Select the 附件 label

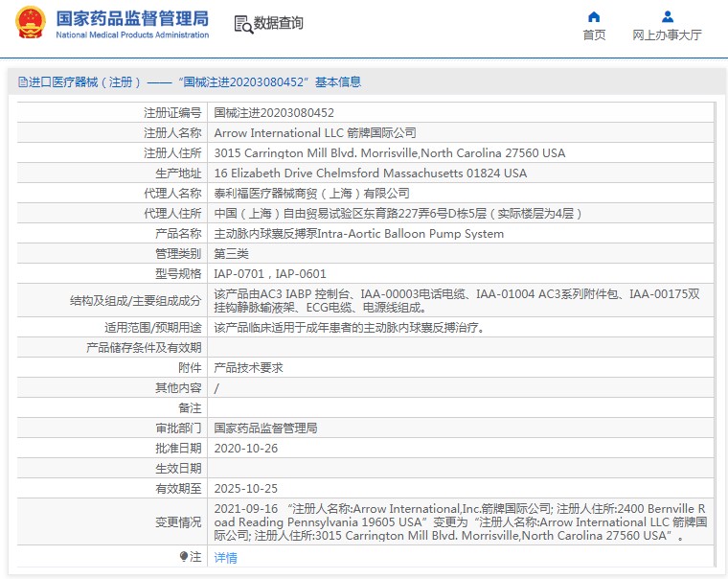coord(190,367)
